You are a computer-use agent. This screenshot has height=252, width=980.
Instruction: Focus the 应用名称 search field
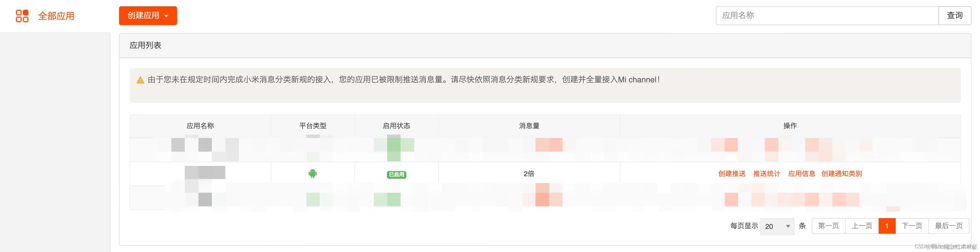[x=827, y=16]
